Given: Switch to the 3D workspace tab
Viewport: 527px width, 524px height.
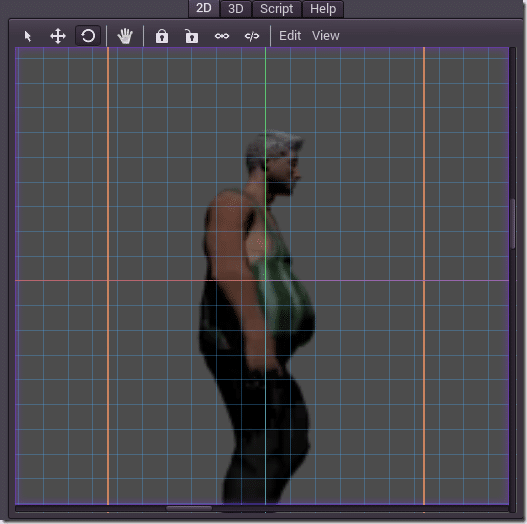Looking at the screenshot, I should (236, 9).
